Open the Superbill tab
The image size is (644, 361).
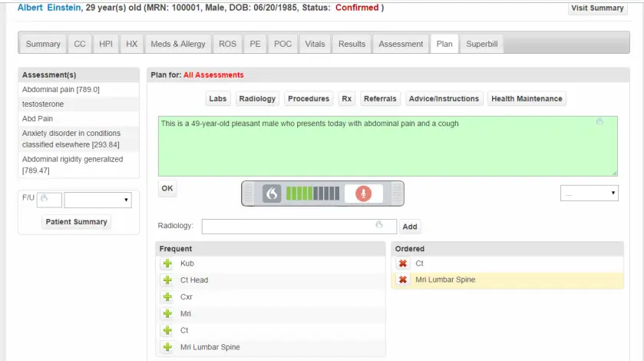tap(482, 44)
